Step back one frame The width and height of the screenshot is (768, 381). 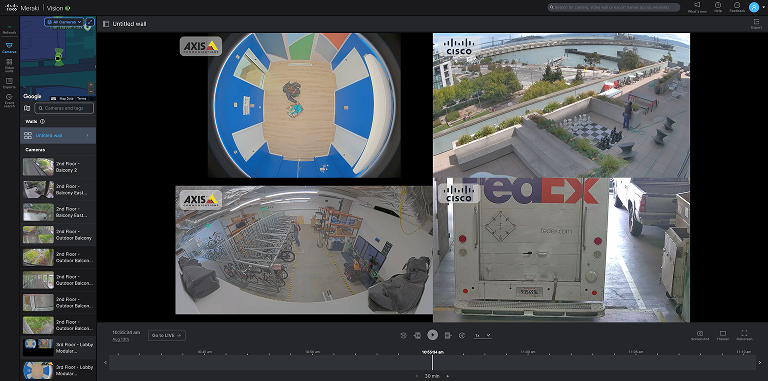click(x=417, y=335)
